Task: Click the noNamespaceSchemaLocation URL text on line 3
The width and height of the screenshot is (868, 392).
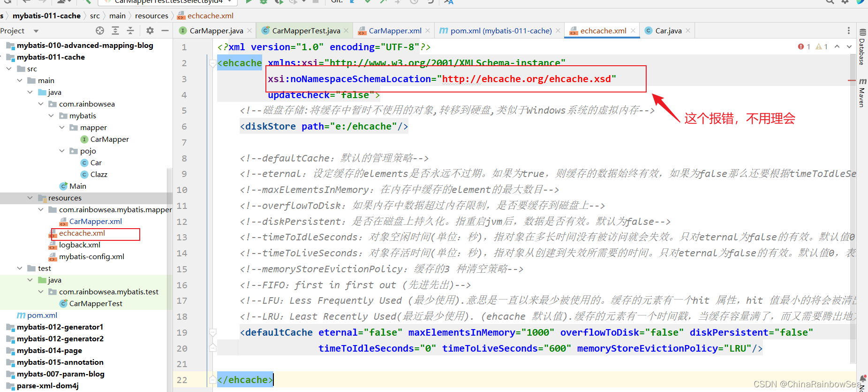Action: pos(526,79)
